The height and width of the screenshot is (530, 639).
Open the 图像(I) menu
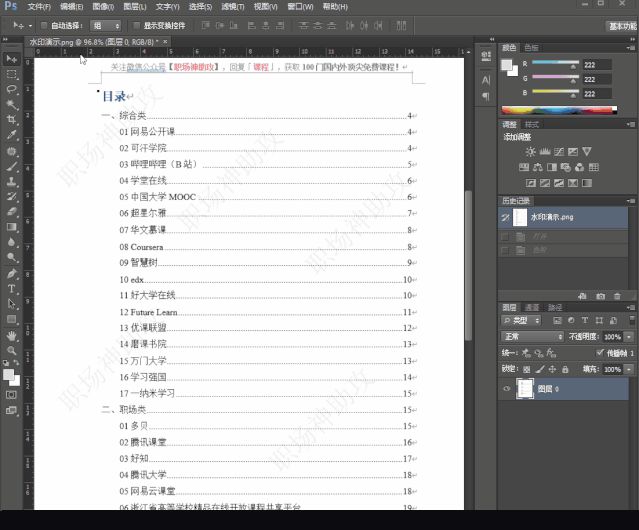pyautogui.click(x=103, y=7)
